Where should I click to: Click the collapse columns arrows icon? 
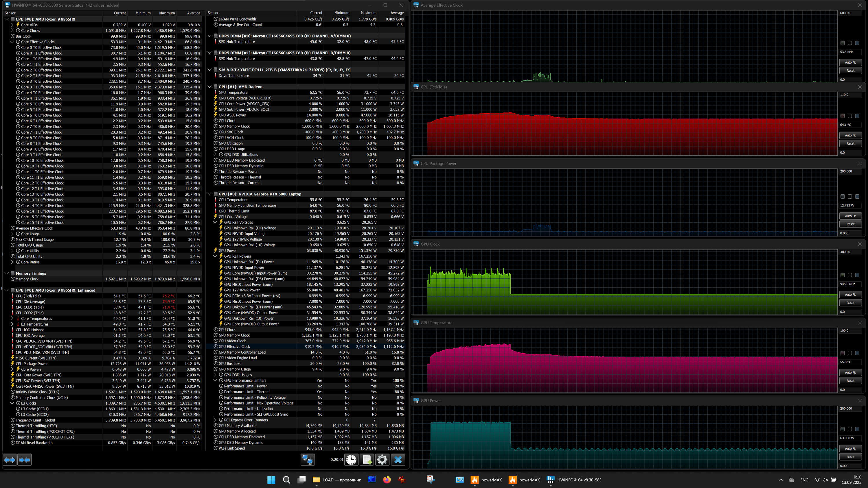pos(25,460)
